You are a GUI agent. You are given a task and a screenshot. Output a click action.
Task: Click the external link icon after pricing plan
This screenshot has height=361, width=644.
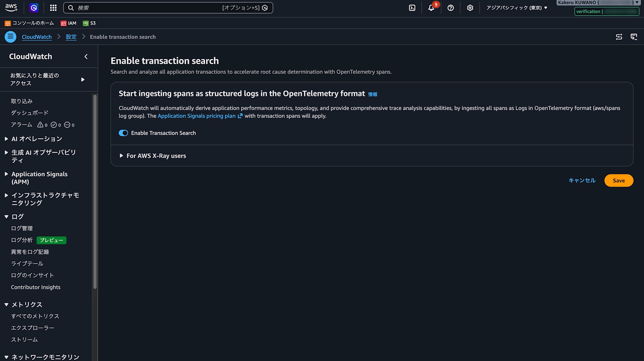[240, 116]
